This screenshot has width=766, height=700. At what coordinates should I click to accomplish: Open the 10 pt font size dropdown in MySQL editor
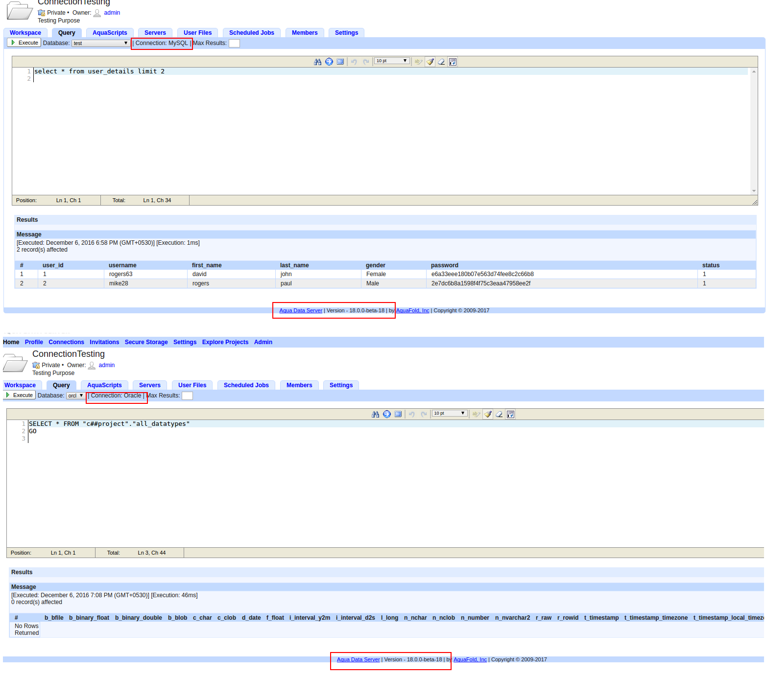392,61
